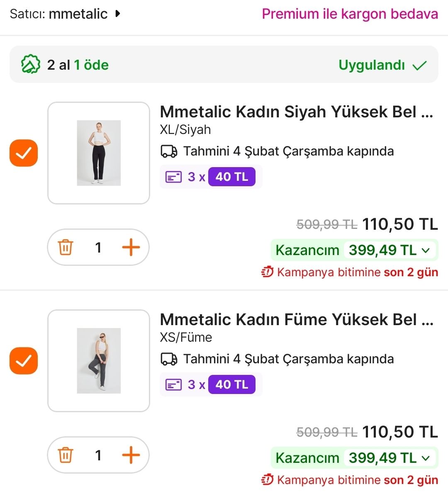Expand Kazancım savings for Siyah pants
The height and width of the screenshot is (496, 448).
point(426,250)
